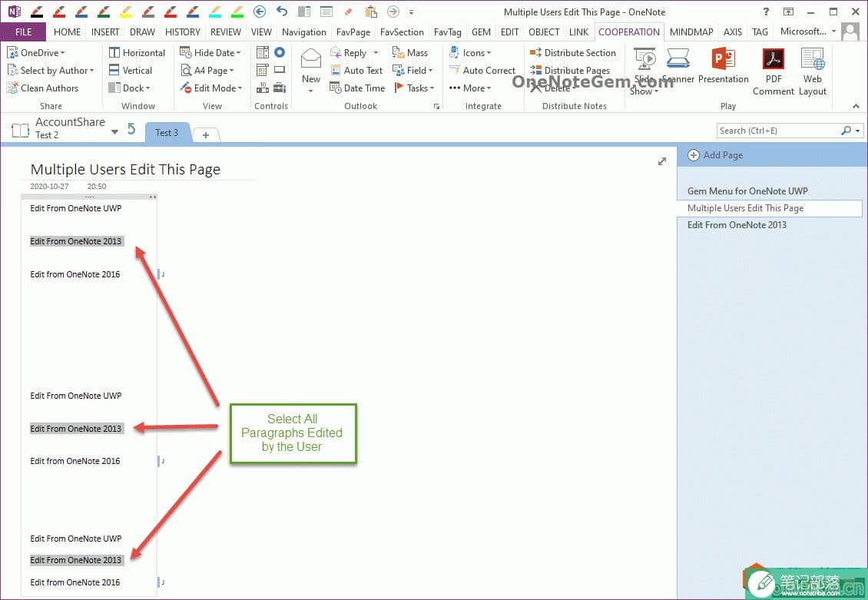Image resolution: width=868 pixels, height=600 pixels.
Task: Click Distribute Pages
Action: (x=570, y=71)
